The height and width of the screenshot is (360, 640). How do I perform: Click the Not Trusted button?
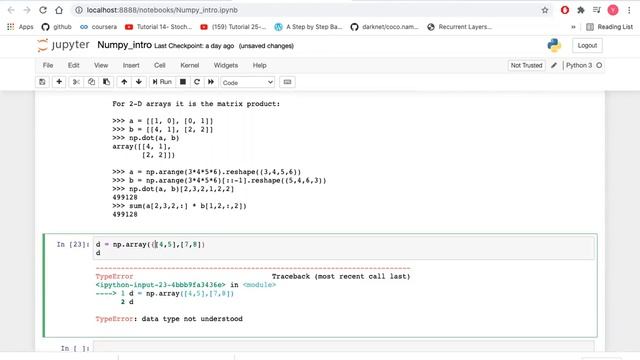[x=526, y=65]
